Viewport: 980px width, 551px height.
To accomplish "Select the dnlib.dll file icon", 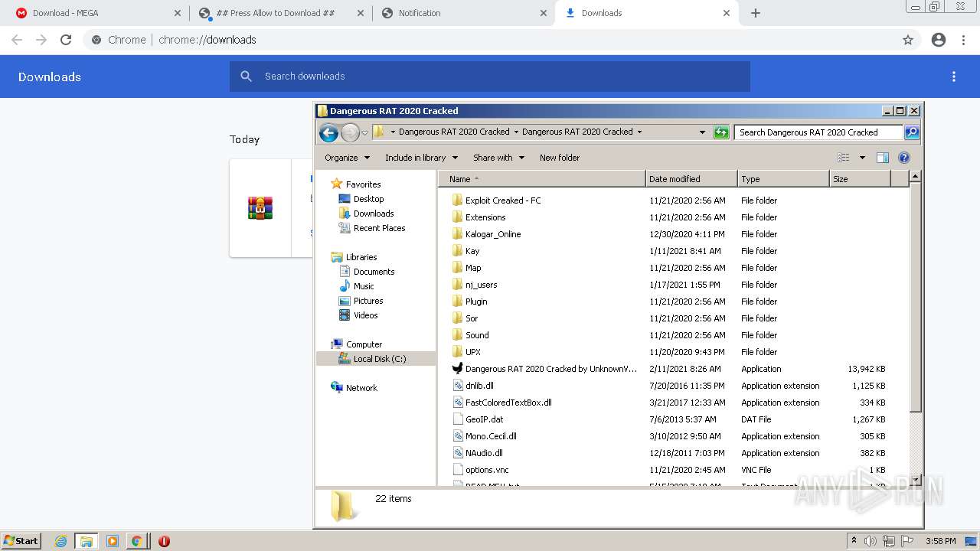I will [458, 386].
